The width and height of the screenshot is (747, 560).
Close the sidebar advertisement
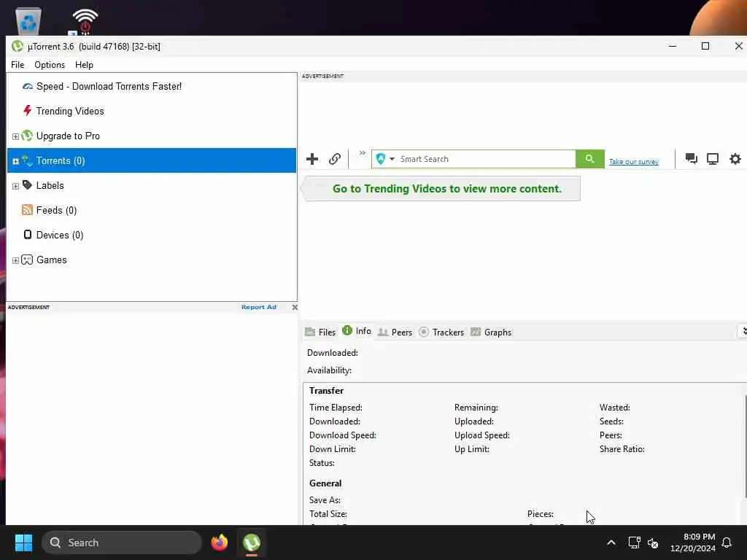295,307
